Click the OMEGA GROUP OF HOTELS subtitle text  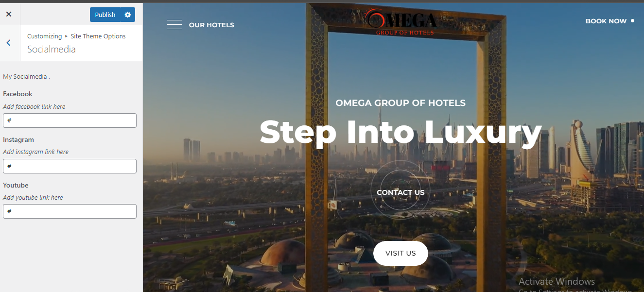click(x=400, y=103)
